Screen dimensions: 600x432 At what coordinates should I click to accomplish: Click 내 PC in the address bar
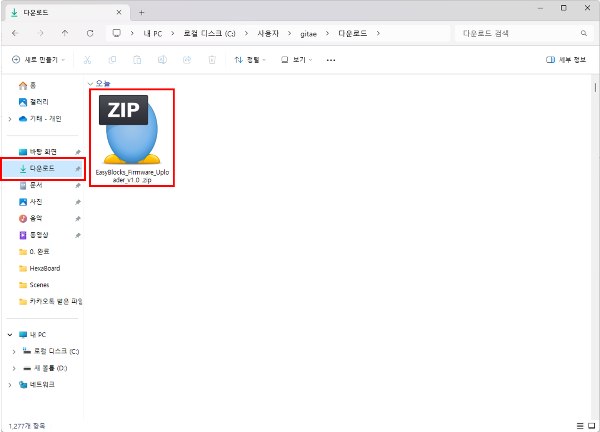(x=153, y=34)
